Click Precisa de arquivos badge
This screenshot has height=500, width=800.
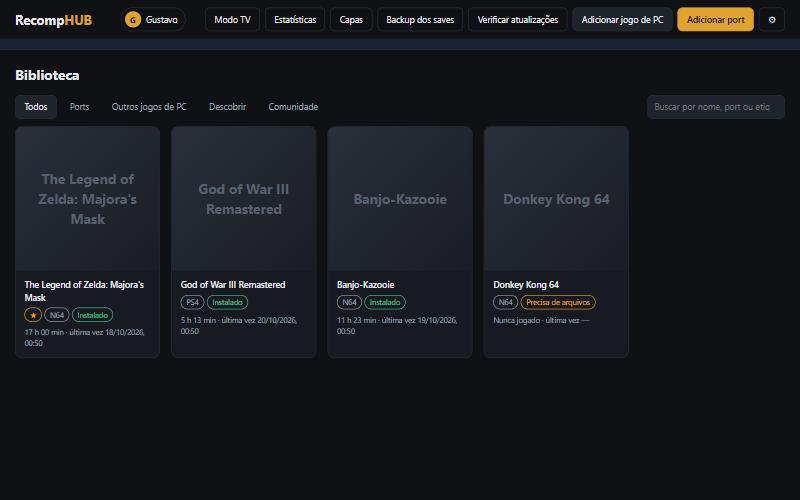pyautogui.click(x=558, y=303)
